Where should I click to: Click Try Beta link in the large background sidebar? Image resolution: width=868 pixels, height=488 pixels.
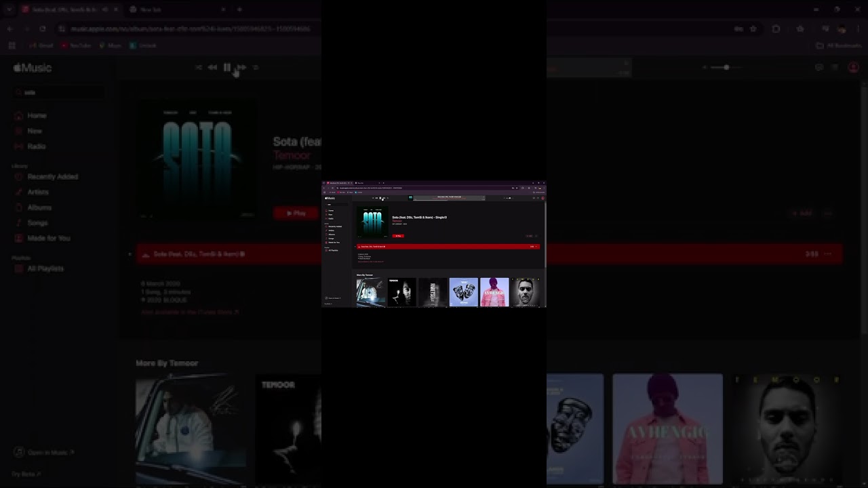coord(26,474)
